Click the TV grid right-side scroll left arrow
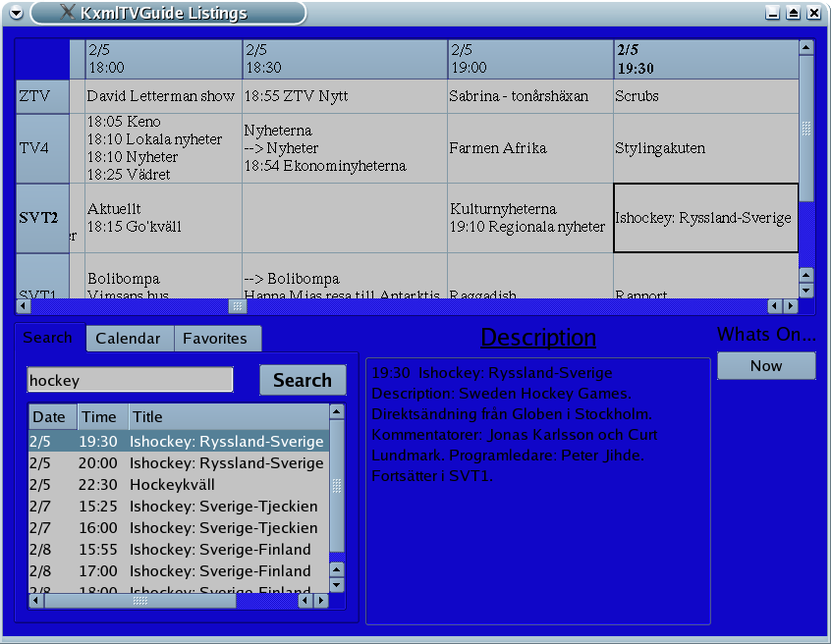 pyautogui.click(x=775, y=305)
